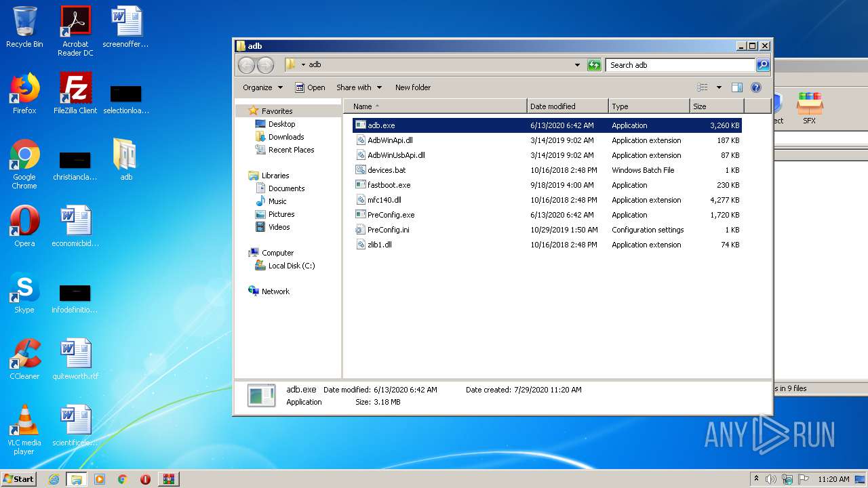Expand address bar root chevron
Image resolution: width=868 pixels, height=488 pixels.
[303, 65]
